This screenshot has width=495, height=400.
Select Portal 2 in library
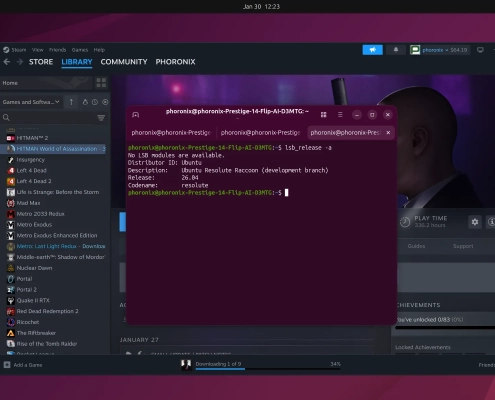(x=27, y=290)
